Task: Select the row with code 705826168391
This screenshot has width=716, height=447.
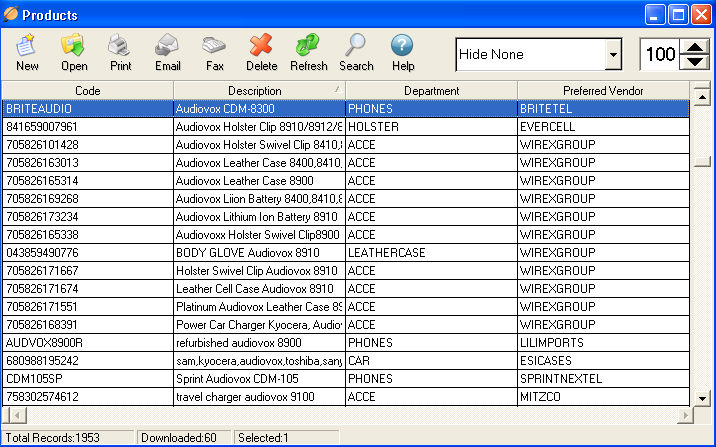Action: point(346,325)
